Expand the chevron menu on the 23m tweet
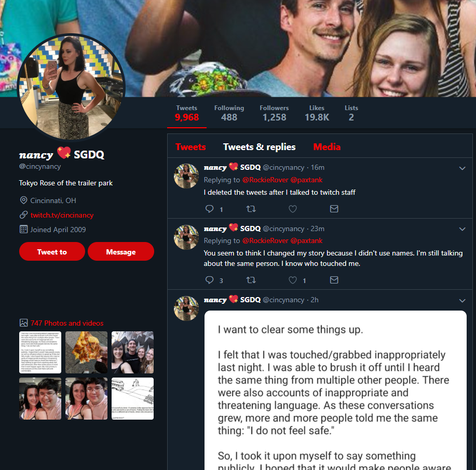 [462, 229]
